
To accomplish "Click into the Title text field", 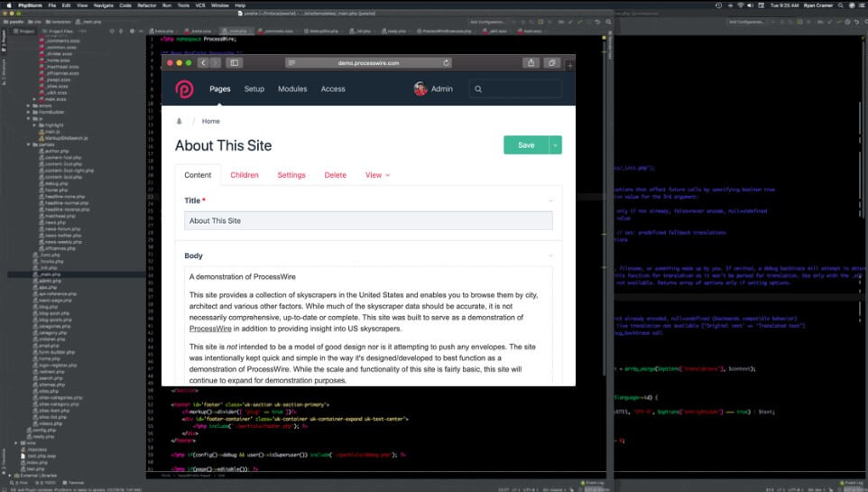I will pos(368,220).
